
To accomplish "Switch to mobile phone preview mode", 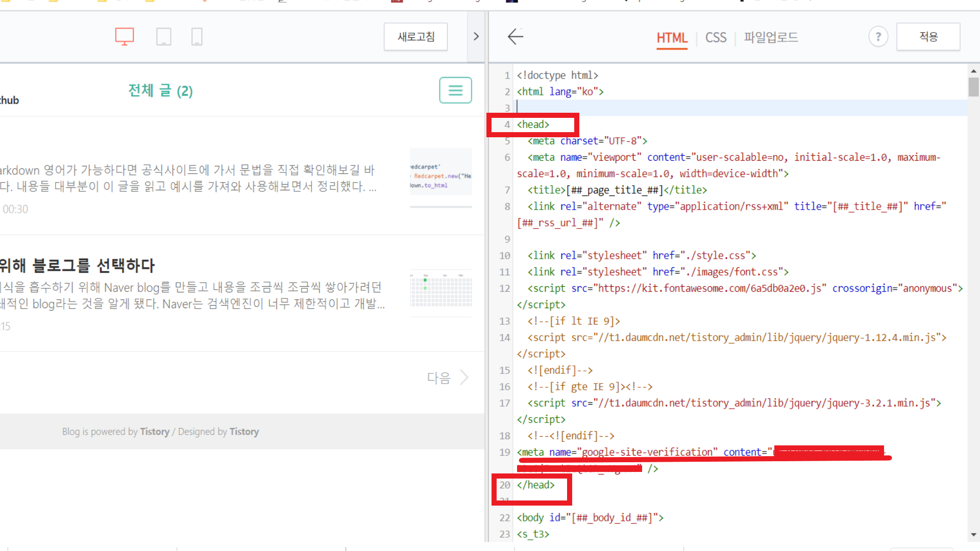I will coord(197,36).
